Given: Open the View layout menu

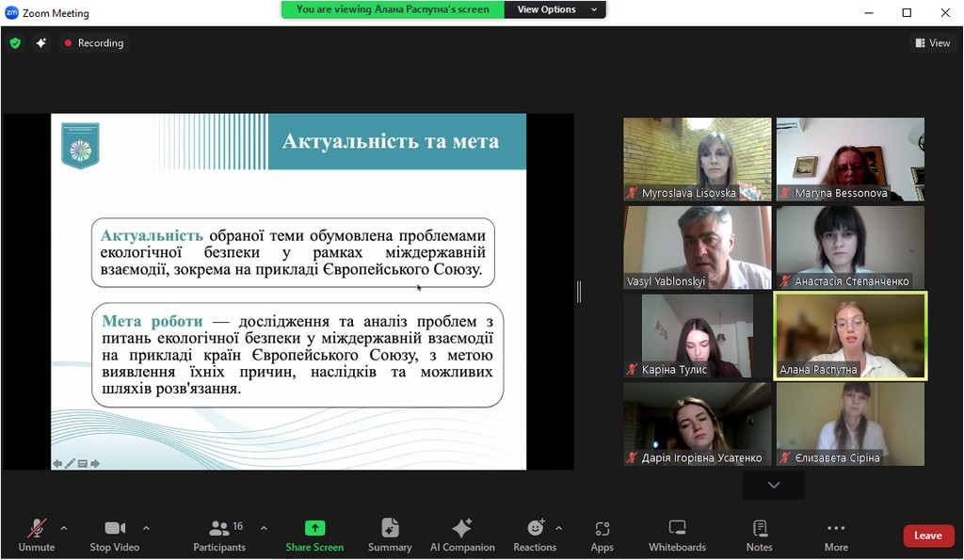Looking at the screenshot, I should coord(932,43).
